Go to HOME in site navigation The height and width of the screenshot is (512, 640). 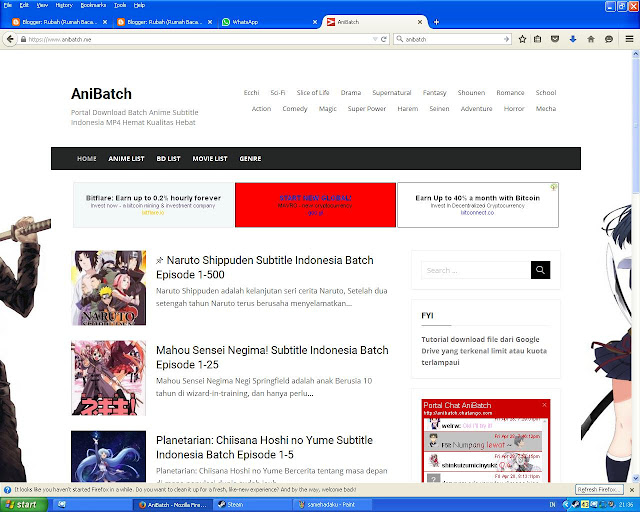click(x=87, y=158)
